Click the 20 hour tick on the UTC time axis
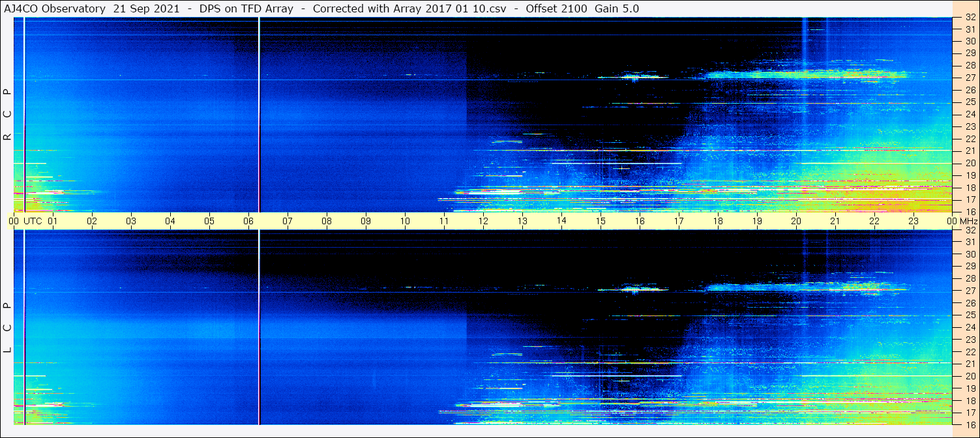The image size is (980, 438). pyautogui.click(x=796, y=220)
